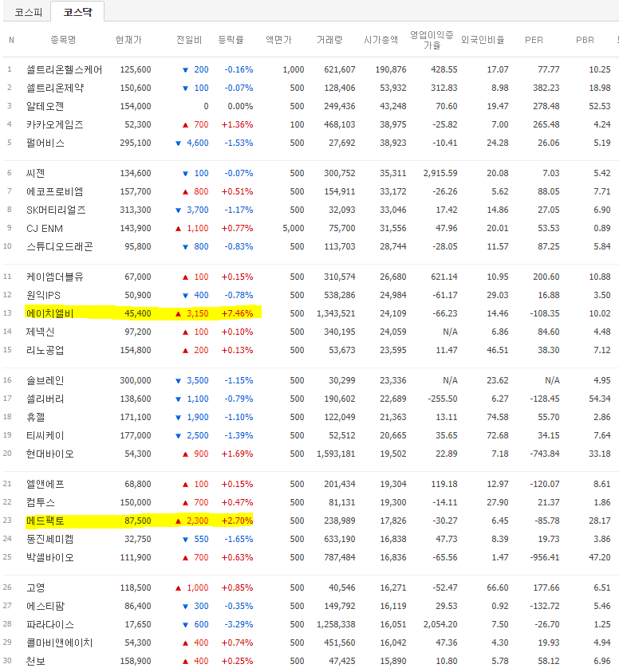Viewport: 619px width, 672px height.
Task: Click the 영업이익증가율 column header
Action: point(432,40)
